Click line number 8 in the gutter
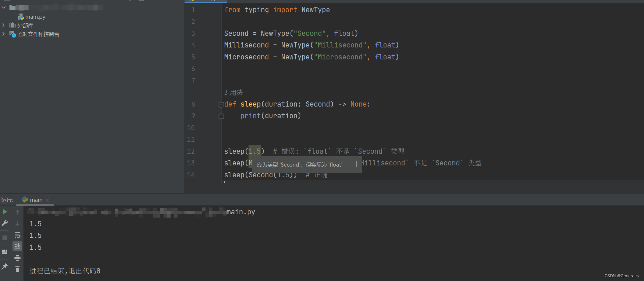Image resolution: width=644 pixels, height=281 pixels. [x=193, y=104]
